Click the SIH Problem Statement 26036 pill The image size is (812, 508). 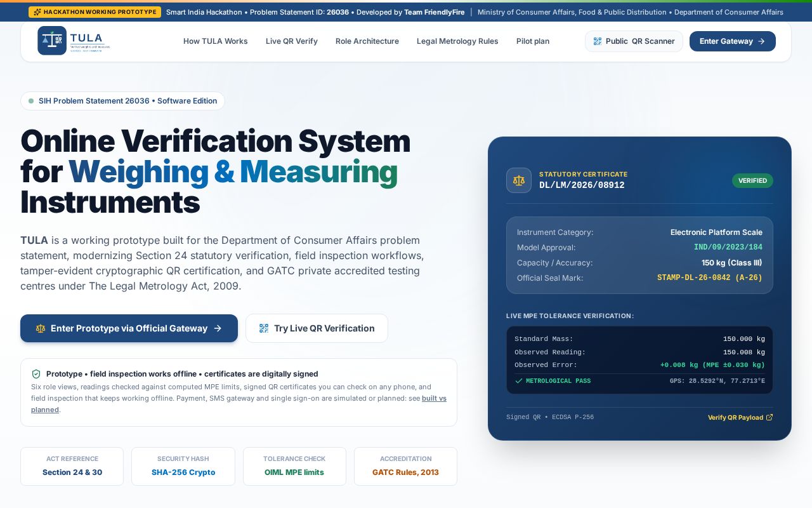[x=122, y=101]
